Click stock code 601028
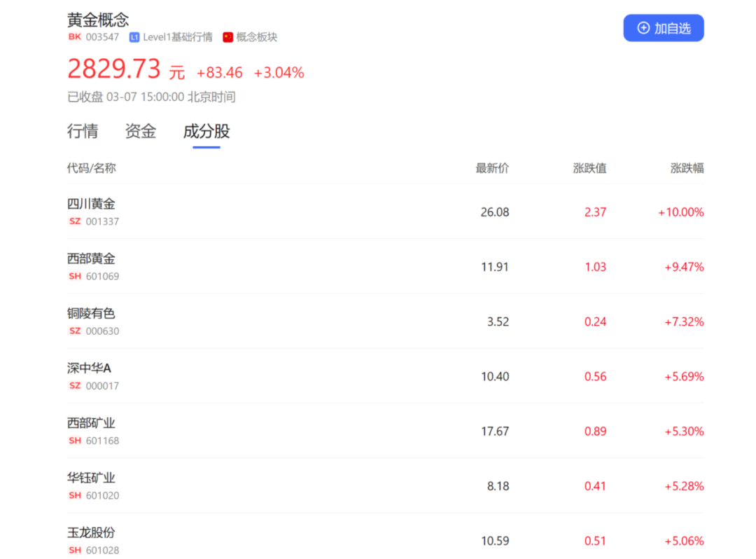This screenshot has width=756, height=559. pyautogui.click(x=102, y=551)
